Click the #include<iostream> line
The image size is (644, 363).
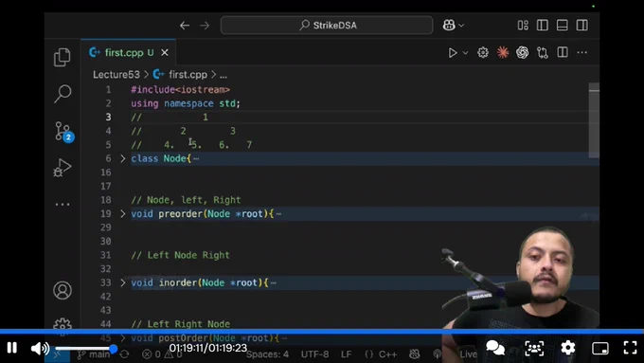[x=180, y=90]
